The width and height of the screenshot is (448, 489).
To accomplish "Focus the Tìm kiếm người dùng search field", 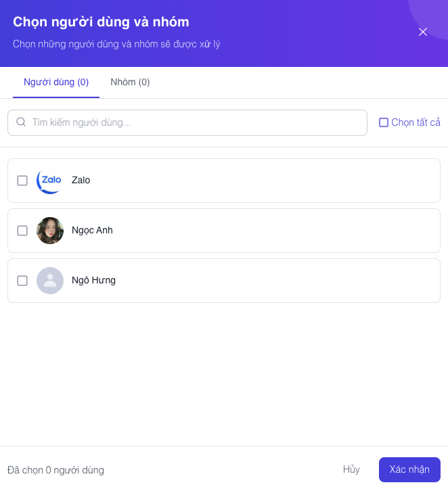I will pos(187,122).
